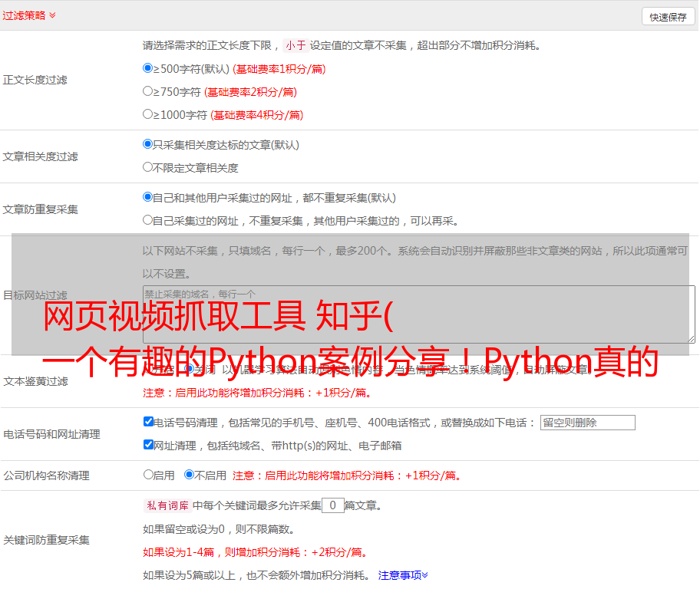
Task: Click the 小于 highlighted tag
Action: [x=296, y=45]
